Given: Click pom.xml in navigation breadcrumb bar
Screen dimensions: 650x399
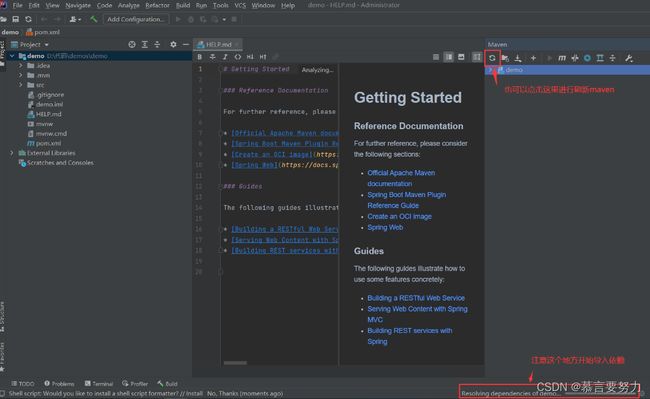Looking at the screenshot, I should point(43,32).
